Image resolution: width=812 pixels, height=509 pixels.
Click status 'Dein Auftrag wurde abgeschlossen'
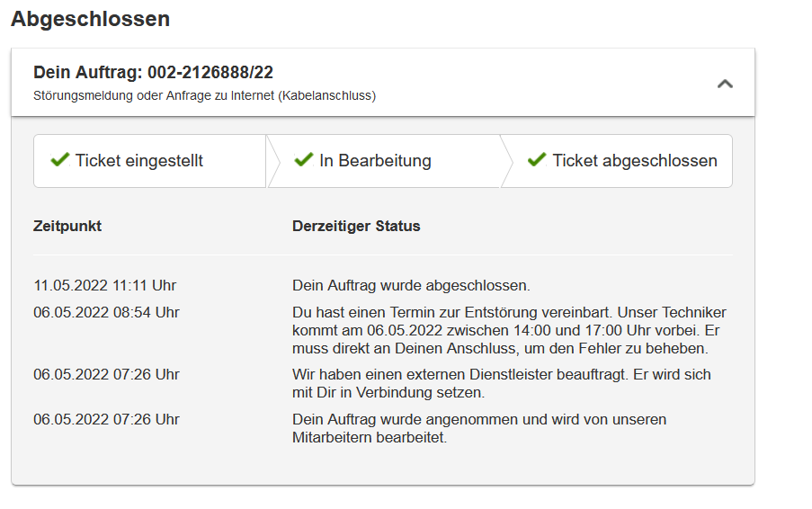point(411,286)
